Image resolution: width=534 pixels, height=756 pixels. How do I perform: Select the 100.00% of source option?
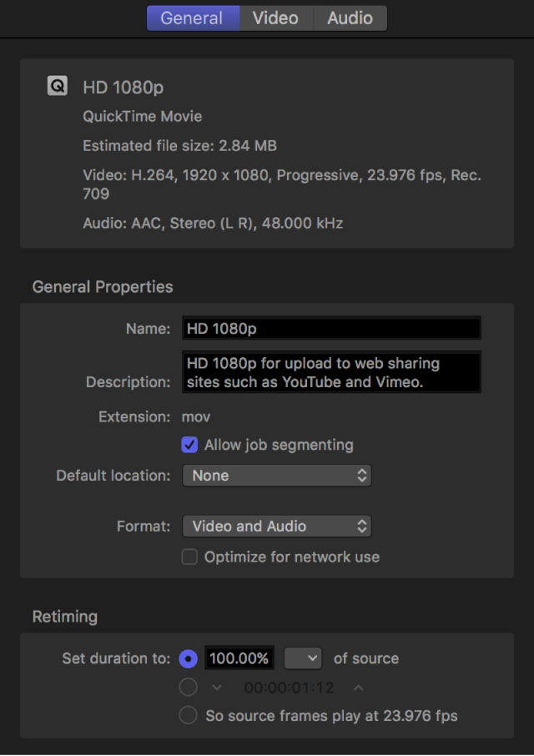[189, 658]
